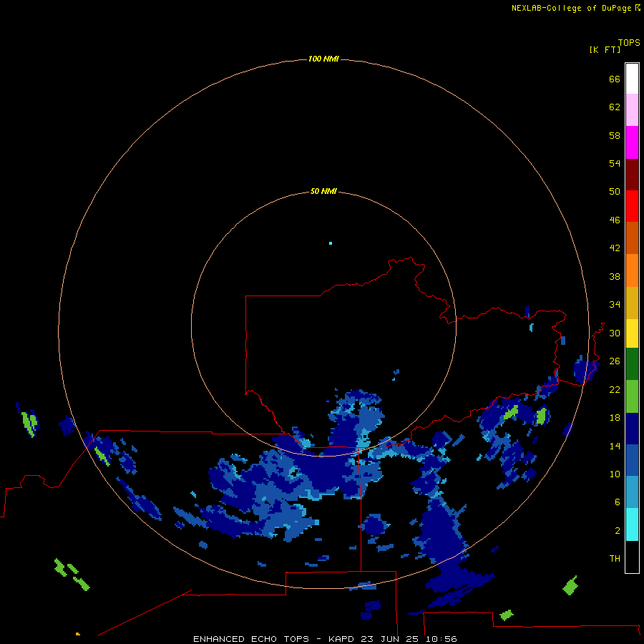
Task: Click the white swatch at top of legend
Action: coord(632,79)
